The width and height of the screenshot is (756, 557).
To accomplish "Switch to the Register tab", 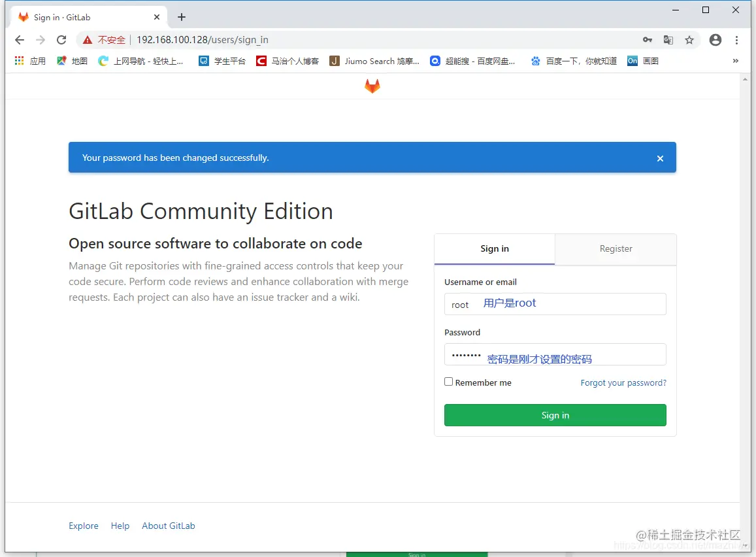I will (x=616, y=249).
